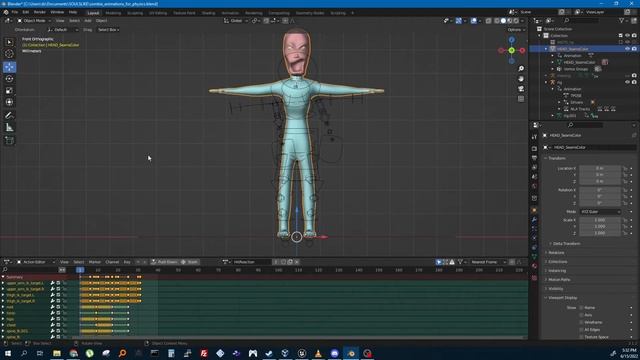Toggle render camera icon for HEAD_SeamsColor

[x=634, y=49]
